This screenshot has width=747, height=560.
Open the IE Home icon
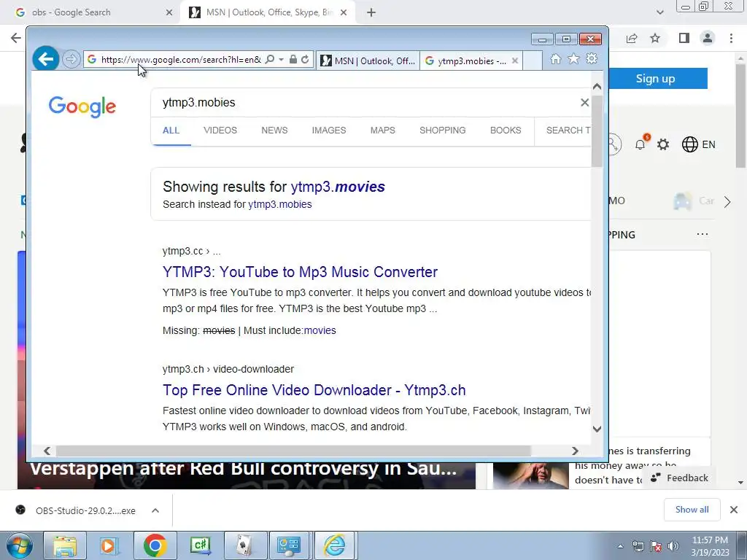(x=555, y=58)
